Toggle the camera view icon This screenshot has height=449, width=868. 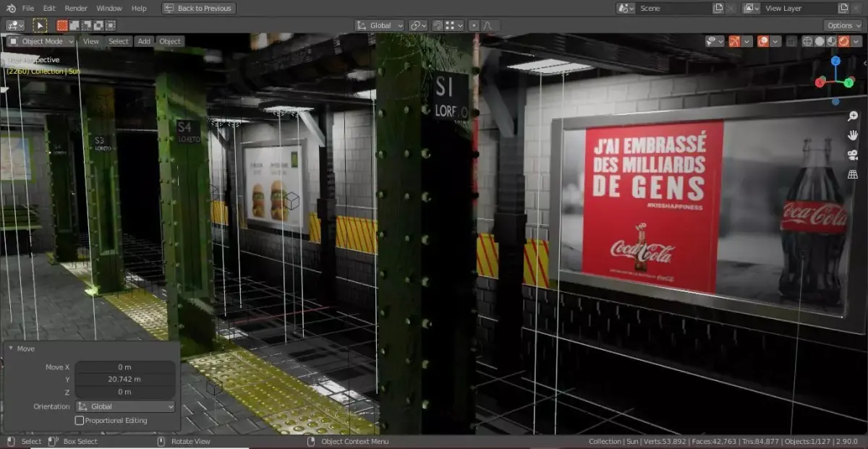pyautogui.click(x=853, y=155)
